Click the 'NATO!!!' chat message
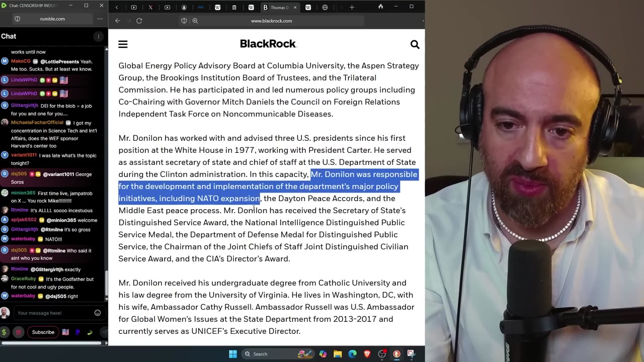This screenshot has height=362, width=644. (54, 239)
